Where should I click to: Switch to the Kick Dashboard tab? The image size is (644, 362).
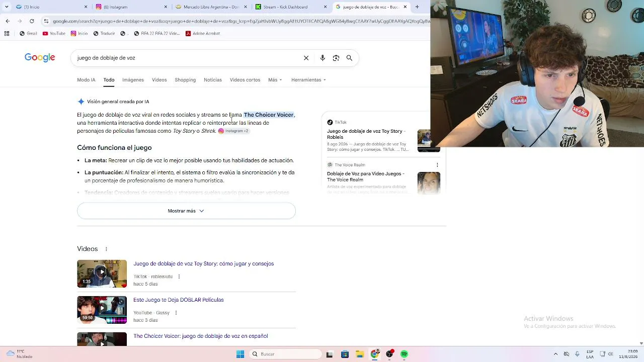click(x=290, y=7)
